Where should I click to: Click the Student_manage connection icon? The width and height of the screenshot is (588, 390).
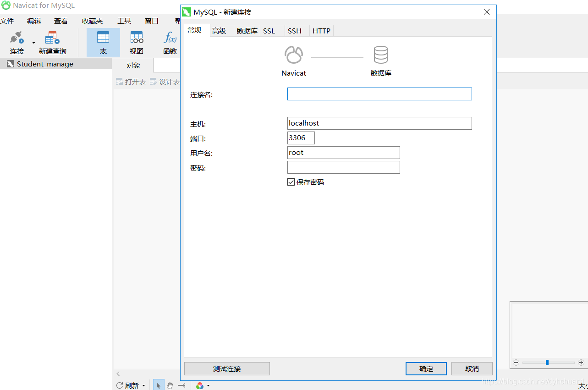click(10, 64)
